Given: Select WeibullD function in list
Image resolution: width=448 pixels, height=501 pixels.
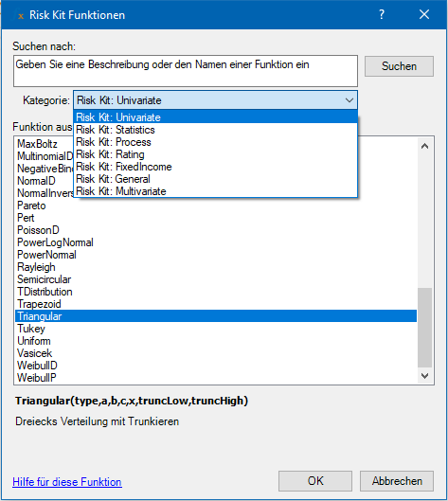Looking at the screenshot, I should coord(216,366).
